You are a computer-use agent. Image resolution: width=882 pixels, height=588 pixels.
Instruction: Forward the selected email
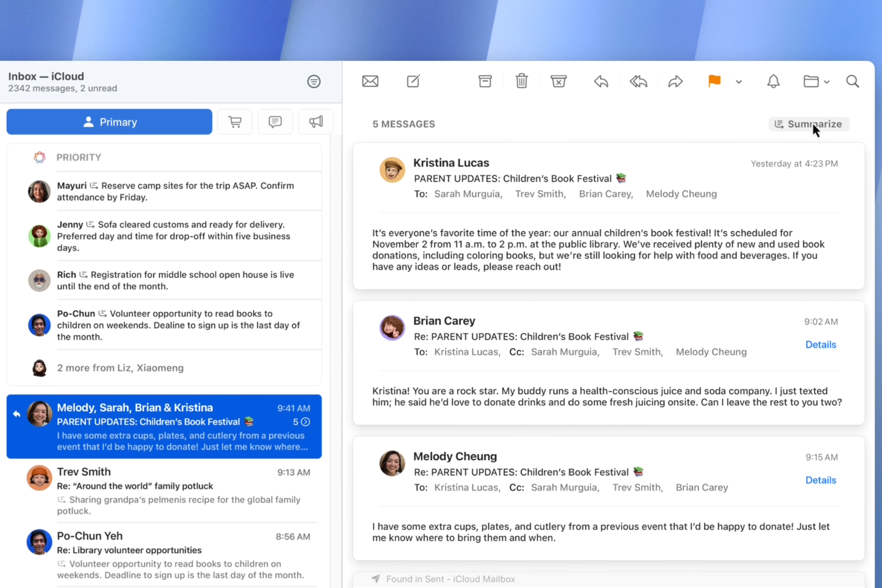point(675,81)
